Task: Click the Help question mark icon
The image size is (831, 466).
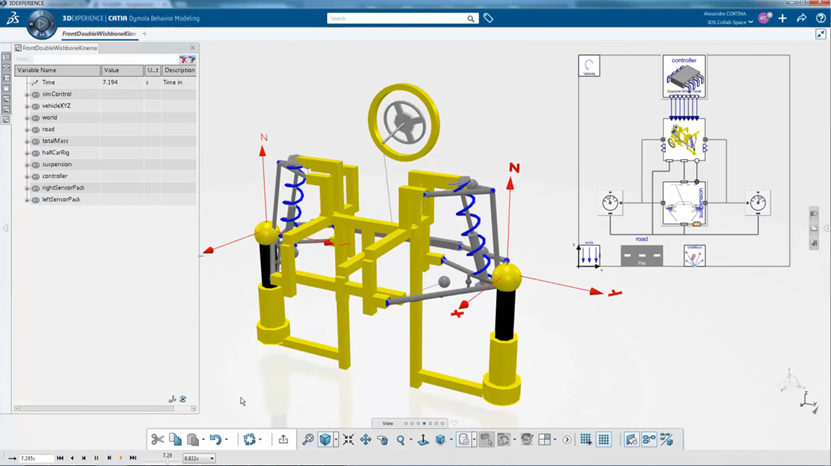Action: 820,19
